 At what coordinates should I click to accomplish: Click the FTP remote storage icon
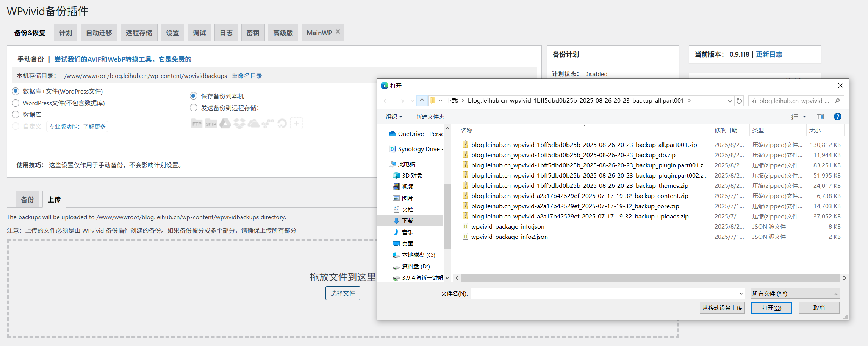coord(197,124)
